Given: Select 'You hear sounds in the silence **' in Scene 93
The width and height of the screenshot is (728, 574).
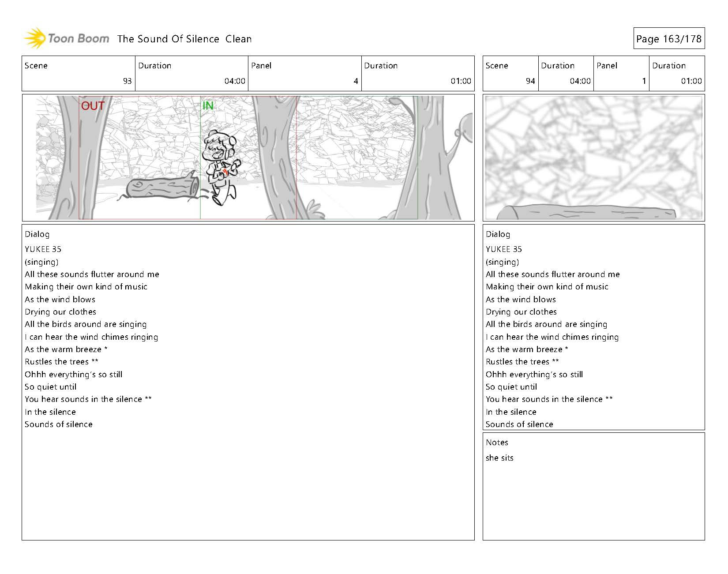Looking at the screenshot, I should (88, 399).
